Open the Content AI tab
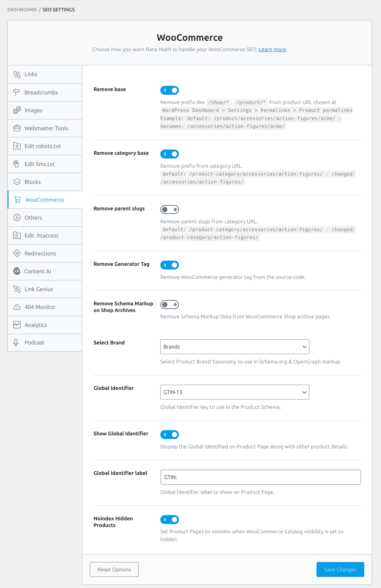Image resolution: width=381 pixels, height=588 pixels. coord(45,271)
